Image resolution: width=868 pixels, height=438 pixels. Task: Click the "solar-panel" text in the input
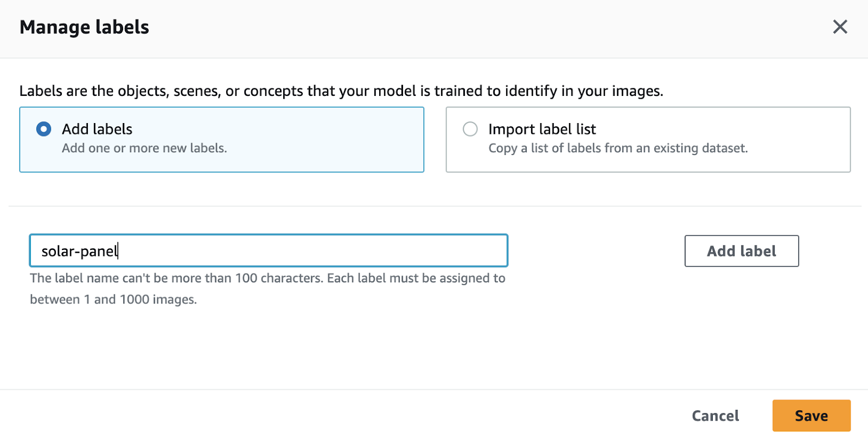(x=79, y=252)
